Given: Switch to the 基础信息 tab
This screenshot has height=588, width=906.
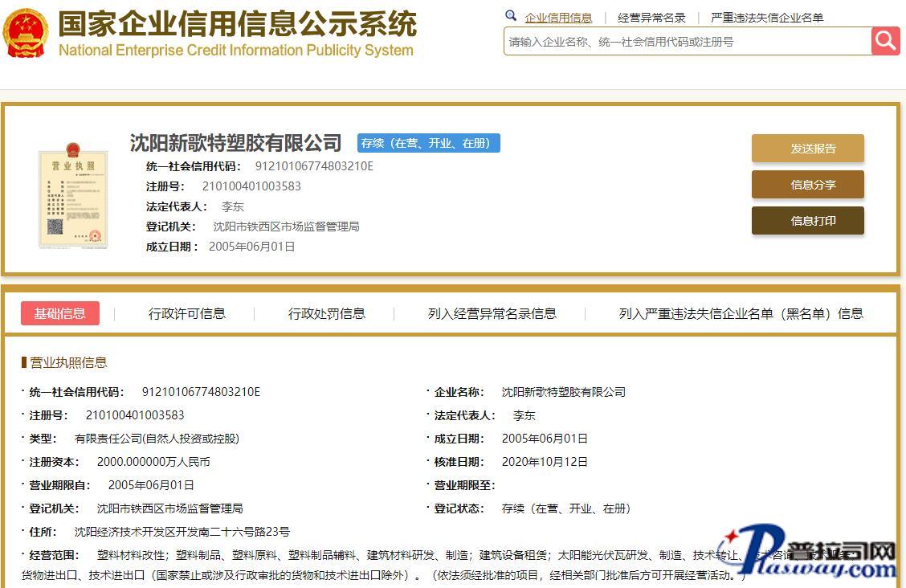Looking at the screenshot, I should click(x=60, y=313).
